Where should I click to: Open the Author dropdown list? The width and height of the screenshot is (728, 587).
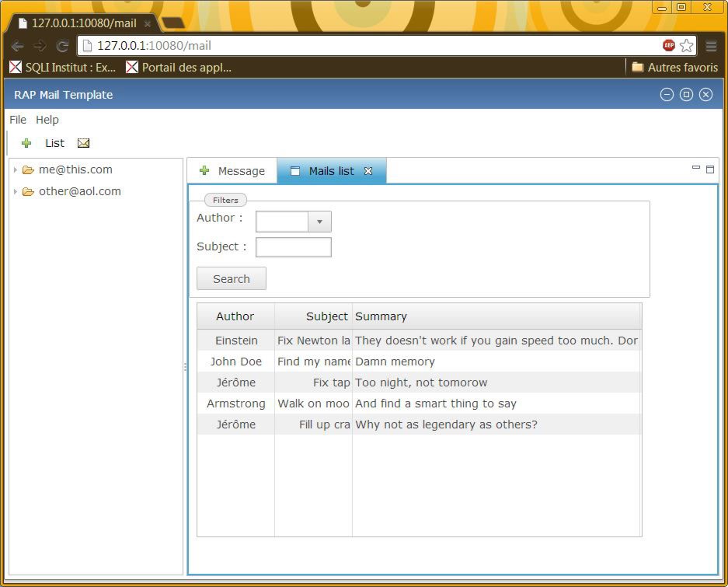[x=319, y=222]
